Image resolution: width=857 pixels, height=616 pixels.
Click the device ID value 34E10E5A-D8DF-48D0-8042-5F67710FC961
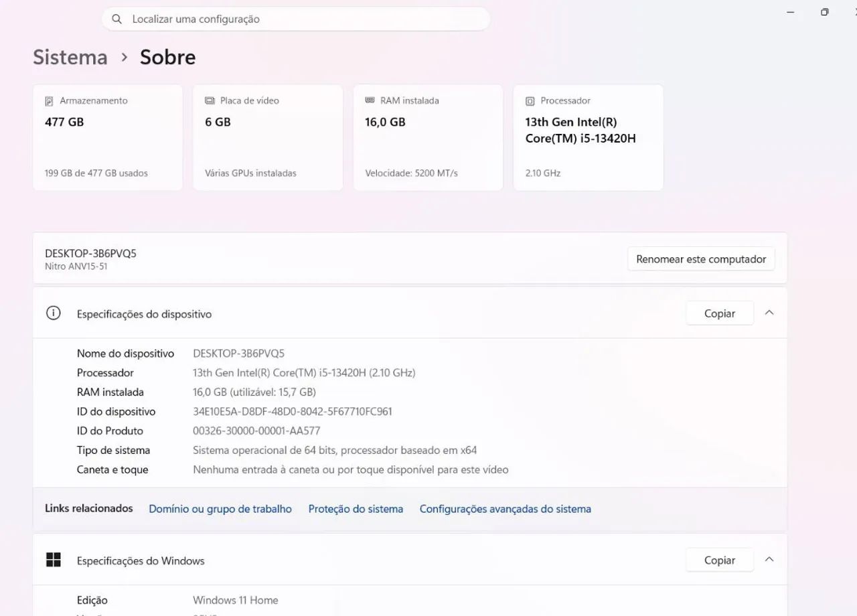tap(293, 412)
